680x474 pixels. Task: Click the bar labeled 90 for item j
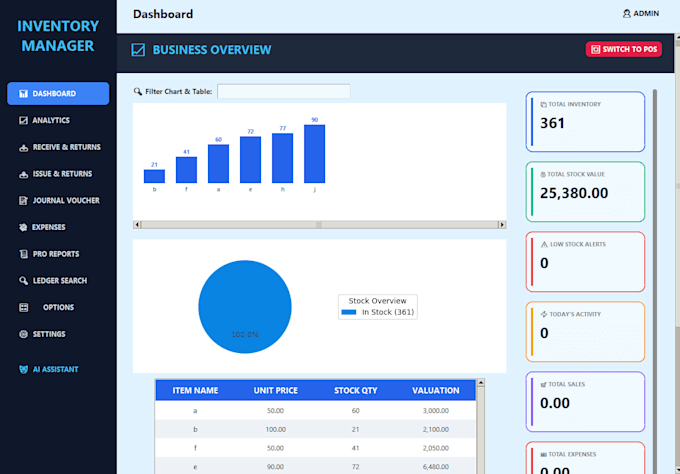coord(314,154)
